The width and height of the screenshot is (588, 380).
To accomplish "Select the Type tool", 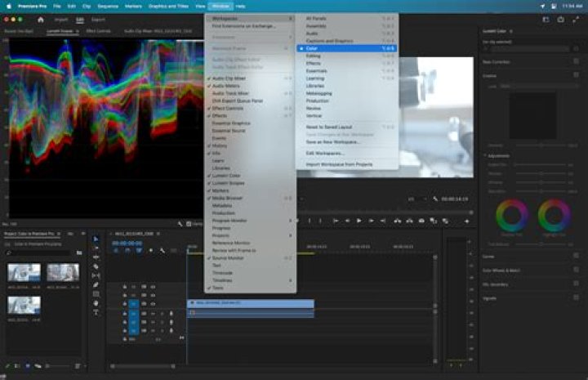I will point(96,311).
